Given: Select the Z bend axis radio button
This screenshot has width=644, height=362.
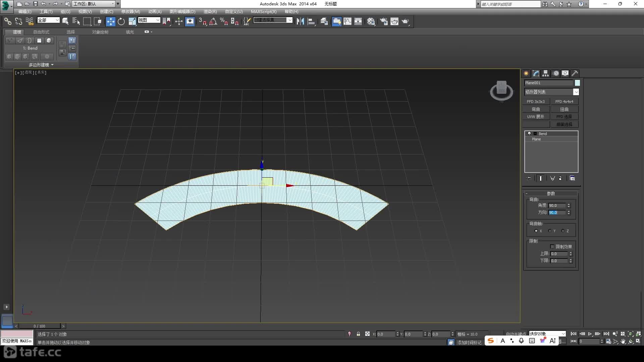Looking at the screenshot, I should 563,231.
